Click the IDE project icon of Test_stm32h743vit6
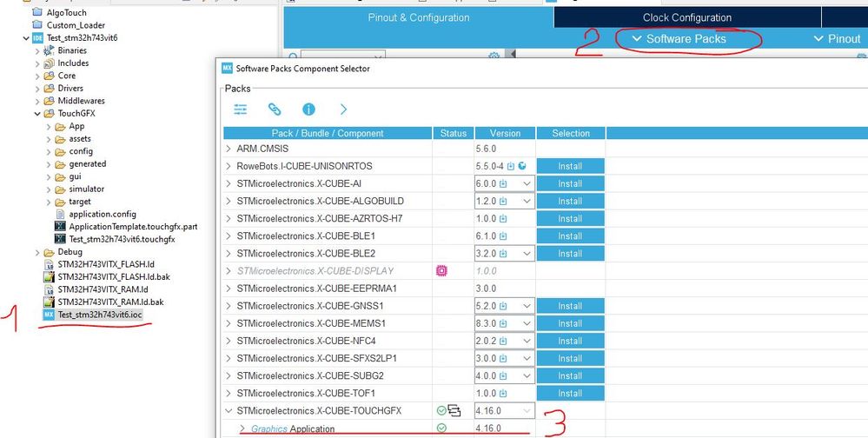This screenshot has height=438, width=868. point(37,38)
